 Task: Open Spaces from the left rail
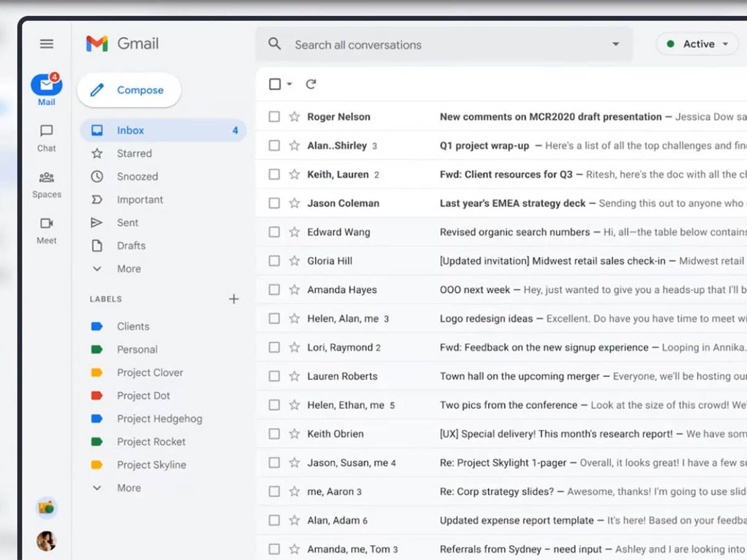(x=47, y=185)
